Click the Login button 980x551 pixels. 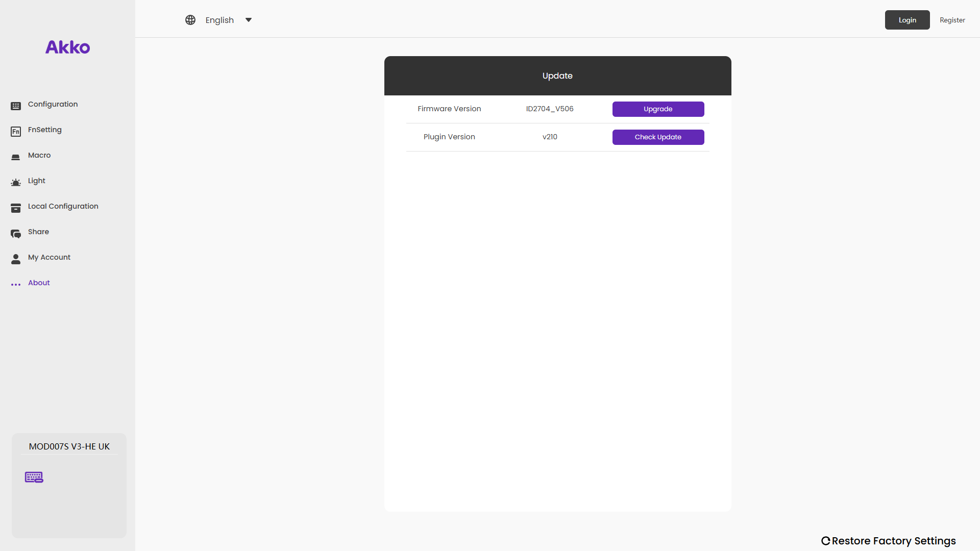(907, 20)
